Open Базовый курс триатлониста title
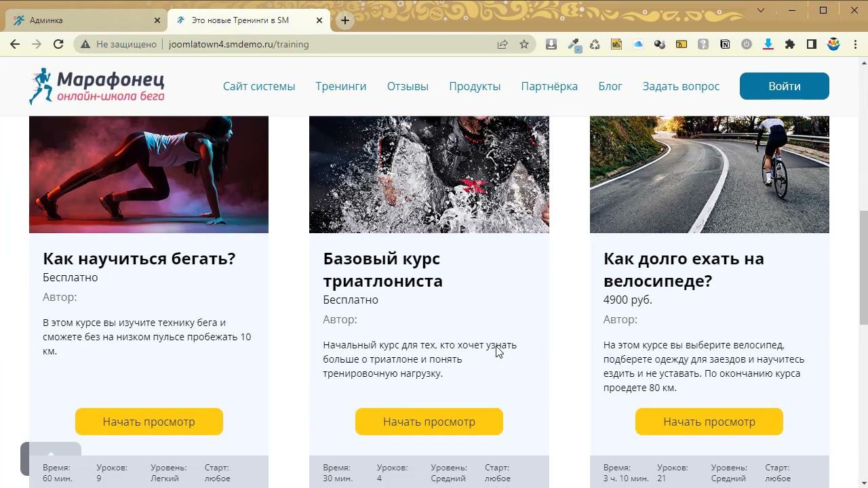This screenshot has width=868, height=488. tap(383, 269)
